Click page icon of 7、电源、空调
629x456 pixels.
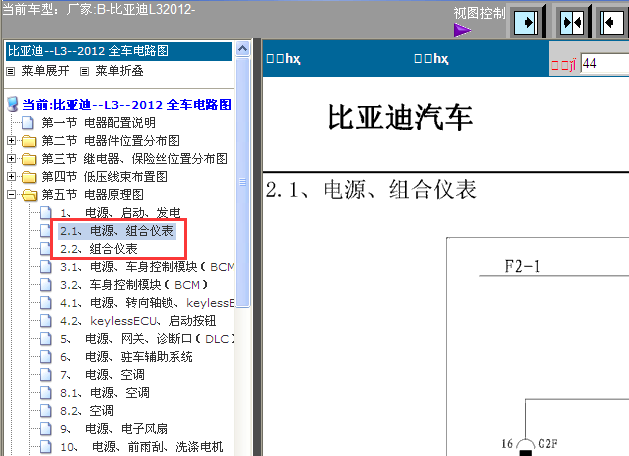coord(46,375)
